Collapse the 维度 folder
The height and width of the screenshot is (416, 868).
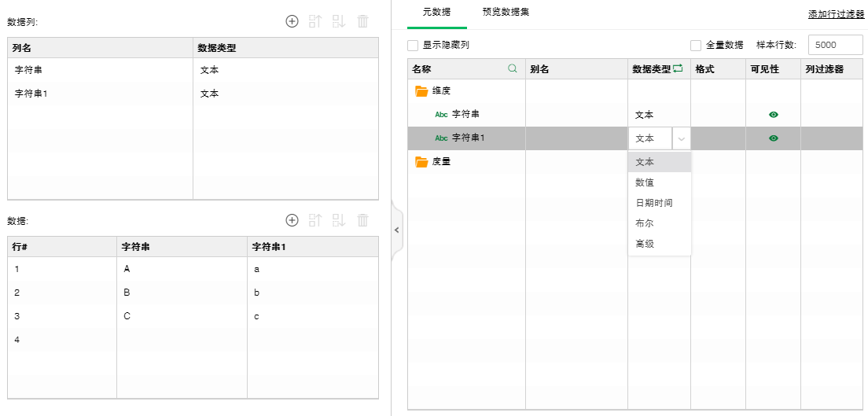[x=421, y=91]
